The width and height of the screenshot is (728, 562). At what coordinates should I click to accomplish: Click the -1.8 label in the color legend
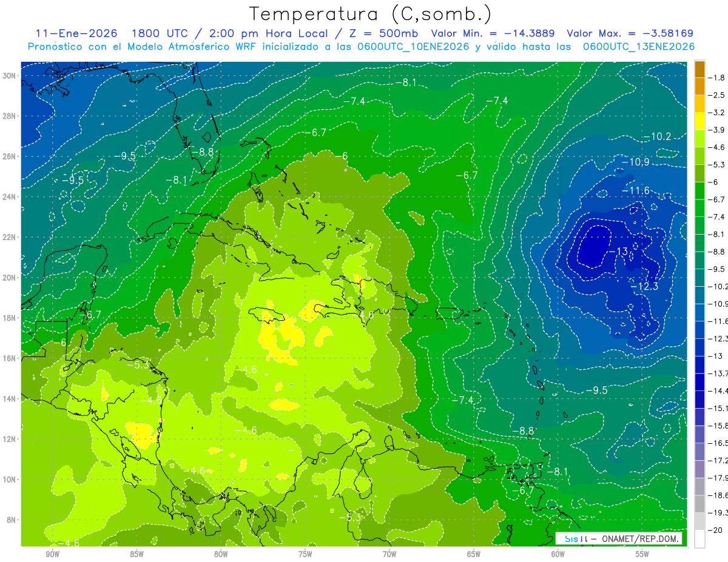[x=716, y=78]
